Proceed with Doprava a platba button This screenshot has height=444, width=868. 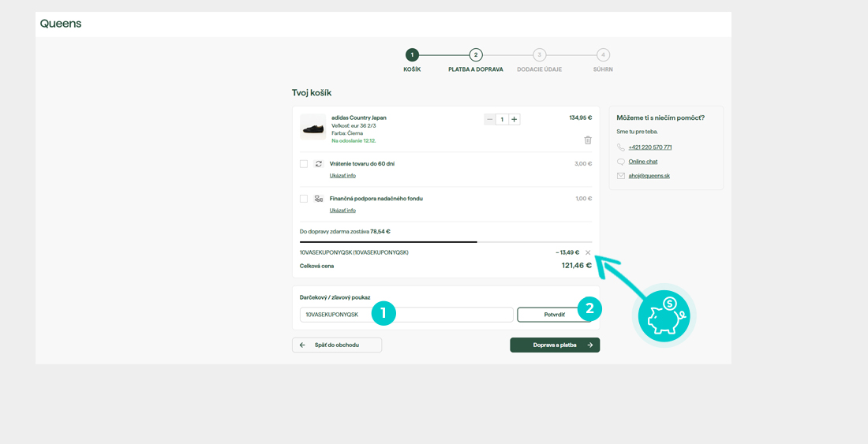pos(555,345)
